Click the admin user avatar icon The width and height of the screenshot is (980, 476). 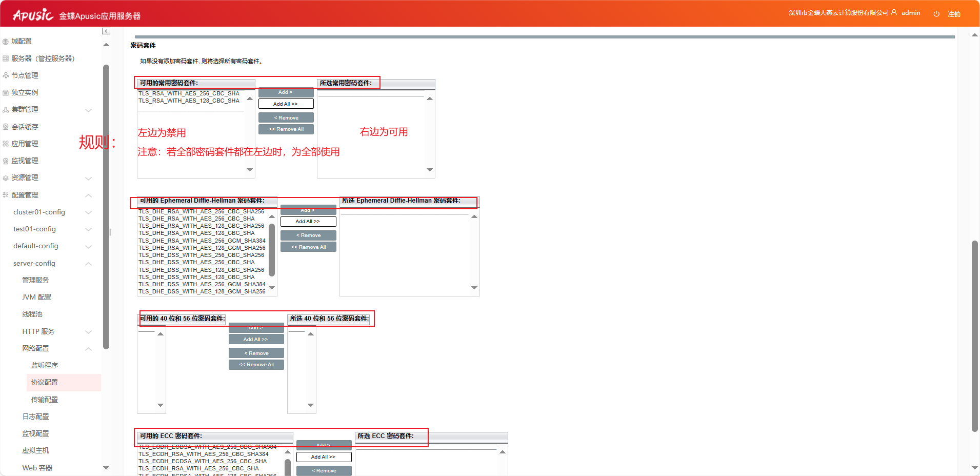894,12
